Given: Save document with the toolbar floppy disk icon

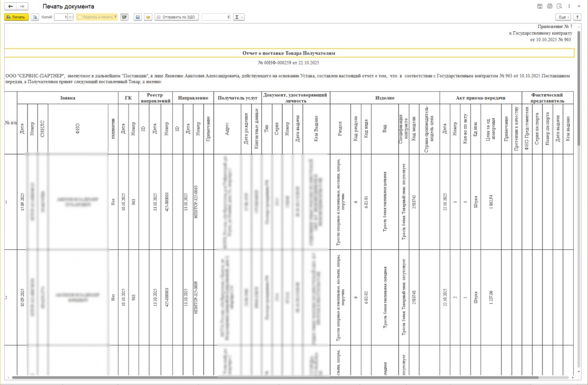Looking at the screenshot, I should click(x=137, y=17).
